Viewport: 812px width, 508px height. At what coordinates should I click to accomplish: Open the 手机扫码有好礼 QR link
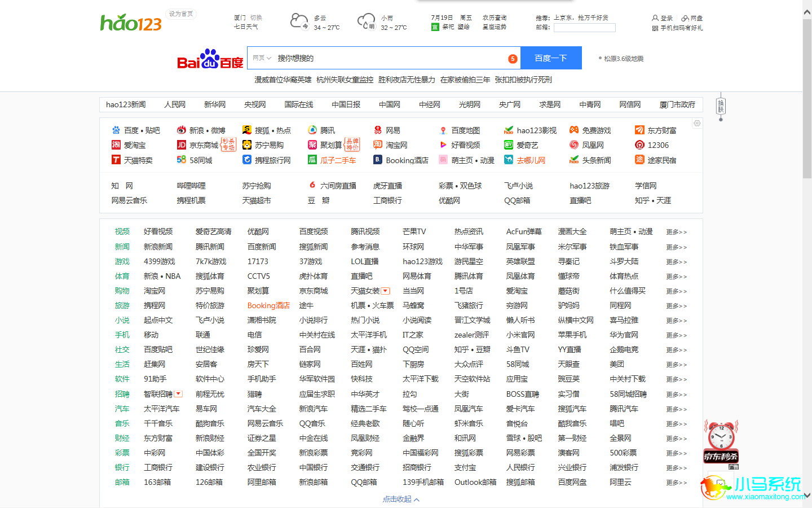677,28
